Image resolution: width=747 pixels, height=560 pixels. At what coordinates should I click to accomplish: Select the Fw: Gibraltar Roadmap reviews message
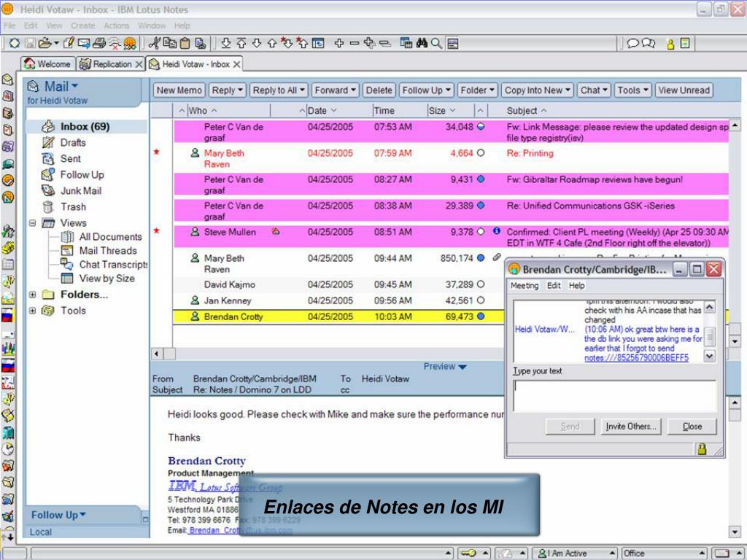tap(451, 184)
